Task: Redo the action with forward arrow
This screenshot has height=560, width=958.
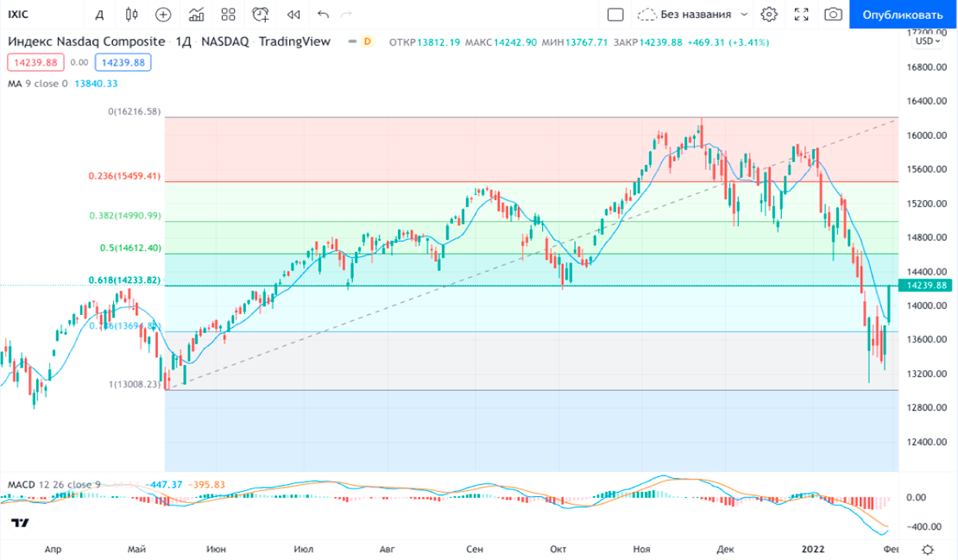Action: tap(346, 15)
